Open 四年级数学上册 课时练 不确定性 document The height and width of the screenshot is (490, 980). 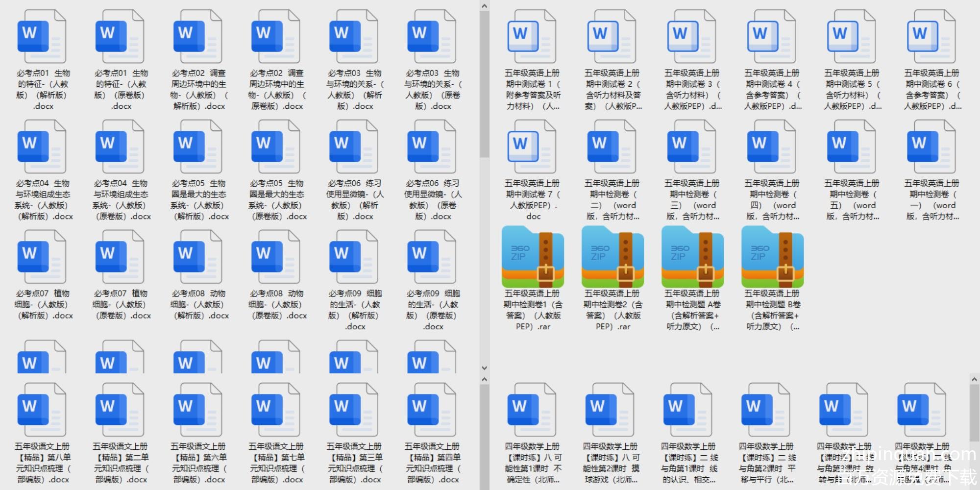(x=532, y=410)
